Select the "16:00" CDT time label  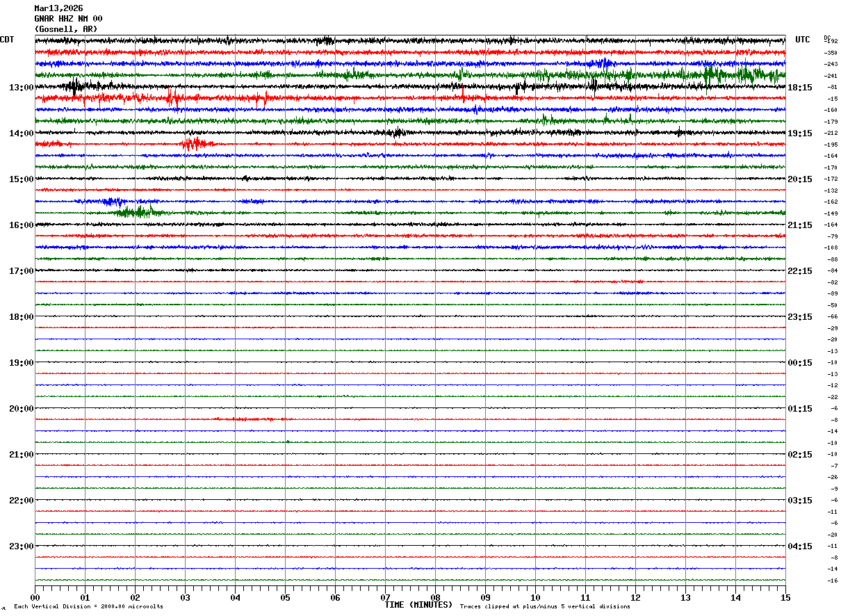tap(22, 225)
